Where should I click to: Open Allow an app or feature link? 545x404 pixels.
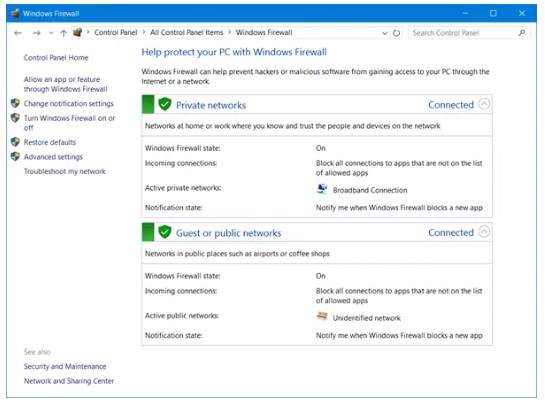point(65,84)
